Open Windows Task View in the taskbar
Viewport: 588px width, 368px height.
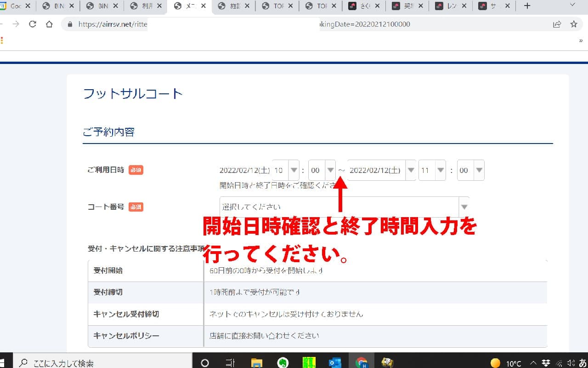point(231,363)
